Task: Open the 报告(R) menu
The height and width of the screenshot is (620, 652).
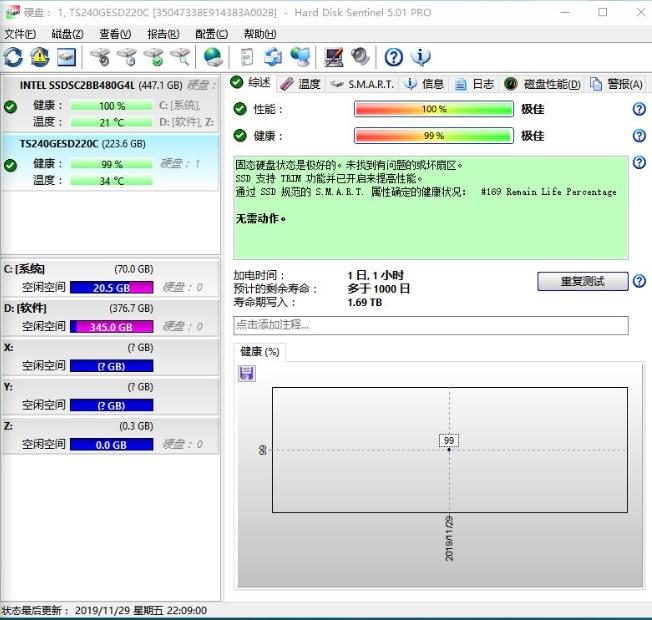Action: tap(163, 34)
